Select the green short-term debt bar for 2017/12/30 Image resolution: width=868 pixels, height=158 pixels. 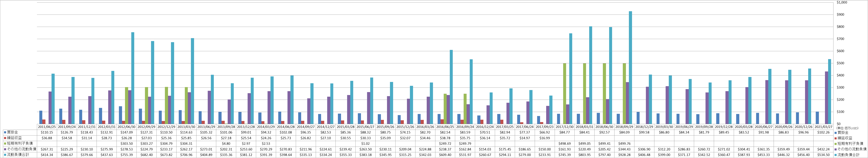tap(564, 94)
